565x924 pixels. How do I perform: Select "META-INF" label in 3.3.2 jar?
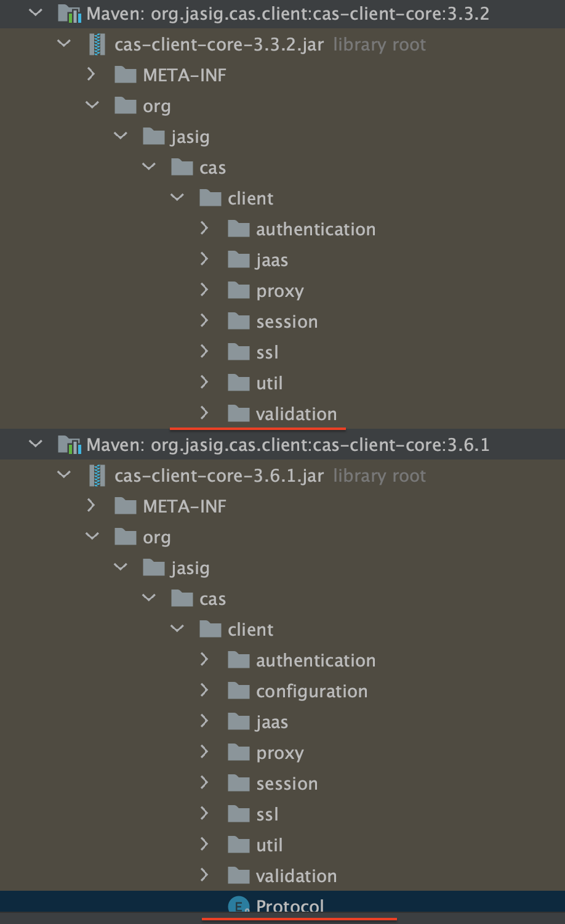(x=185, y=75)
